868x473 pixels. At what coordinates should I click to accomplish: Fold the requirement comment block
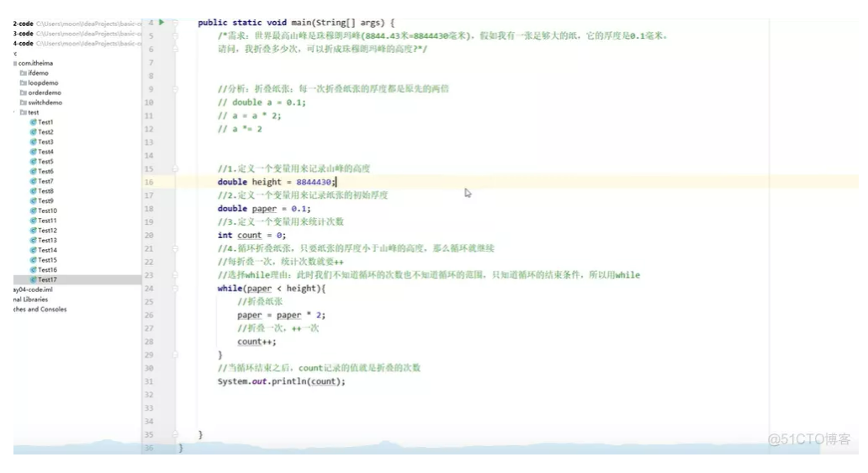(x=175, y=36)
